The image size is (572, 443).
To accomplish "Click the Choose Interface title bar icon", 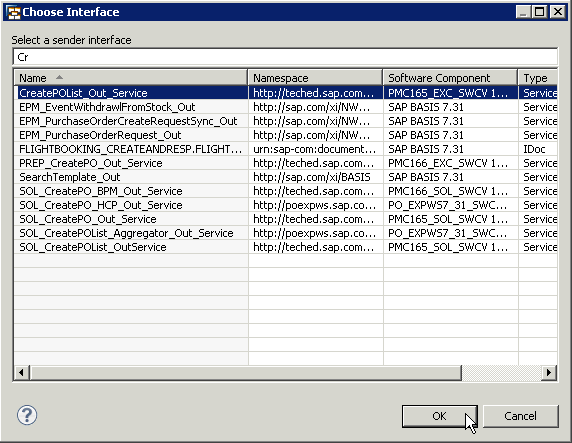I will pyautogui.click(x=13, y=12).
